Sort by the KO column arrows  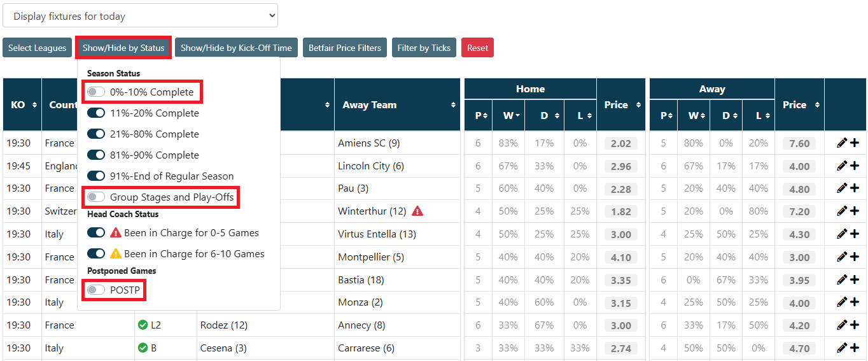34,105
